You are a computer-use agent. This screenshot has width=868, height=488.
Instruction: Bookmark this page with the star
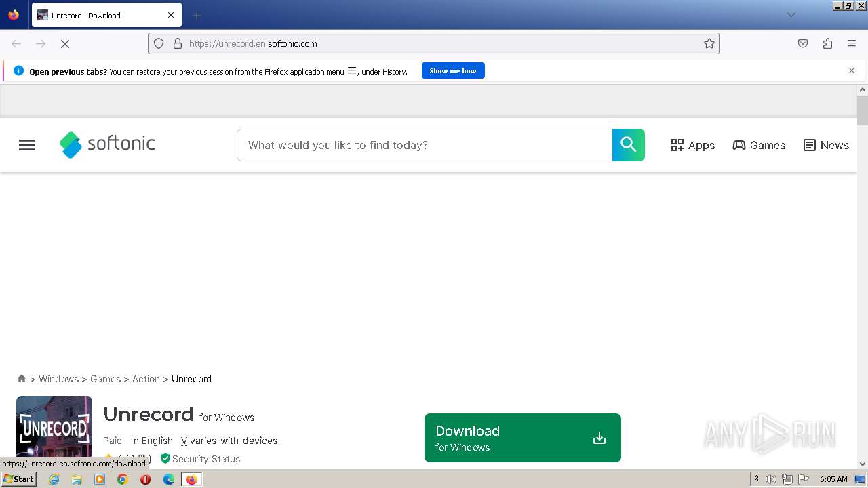tap(709, 43)
